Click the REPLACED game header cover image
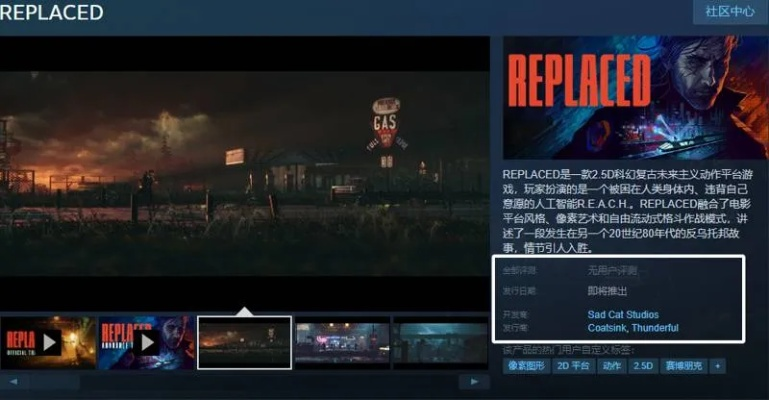 pyautogui.click(x=629, y=98)
